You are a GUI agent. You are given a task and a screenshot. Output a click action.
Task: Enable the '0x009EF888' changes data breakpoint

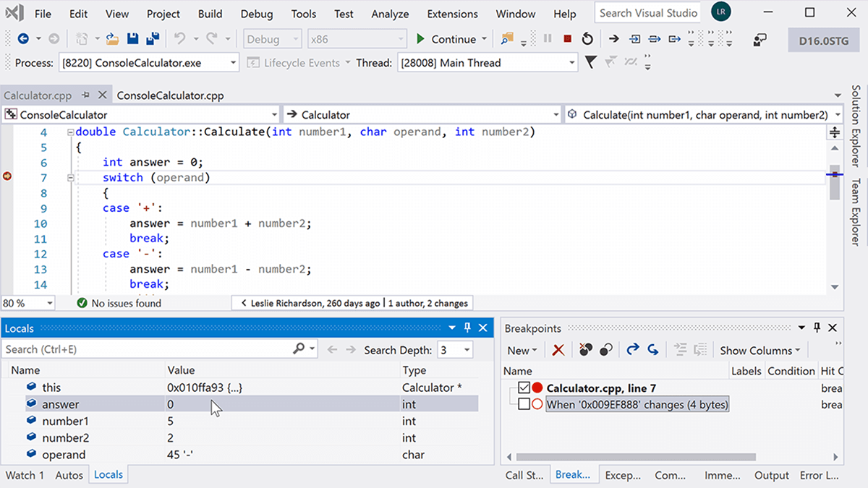[x=524, y=405]
